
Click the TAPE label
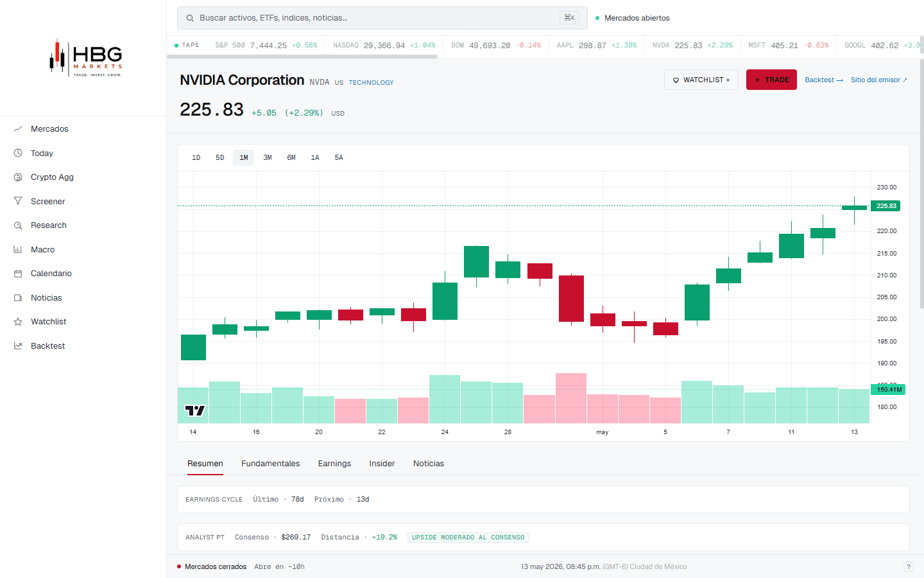tap(191, 46)
